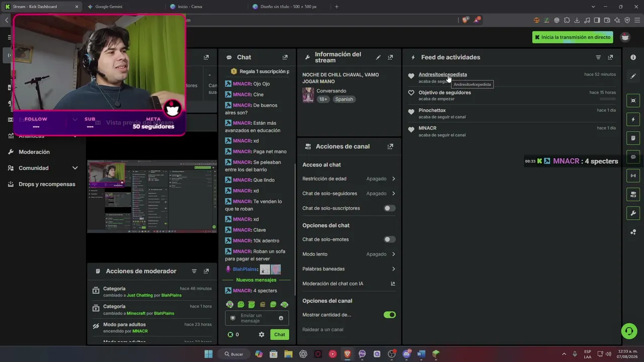Show hidden system tray icons
Viewport: 644px width, 362px height.
[563, 354]
